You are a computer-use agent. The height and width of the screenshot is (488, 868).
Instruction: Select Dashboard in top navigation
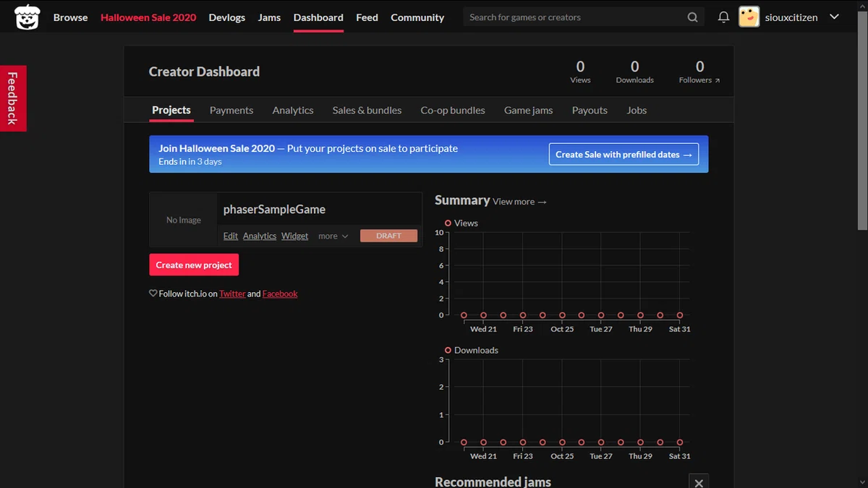318,17
